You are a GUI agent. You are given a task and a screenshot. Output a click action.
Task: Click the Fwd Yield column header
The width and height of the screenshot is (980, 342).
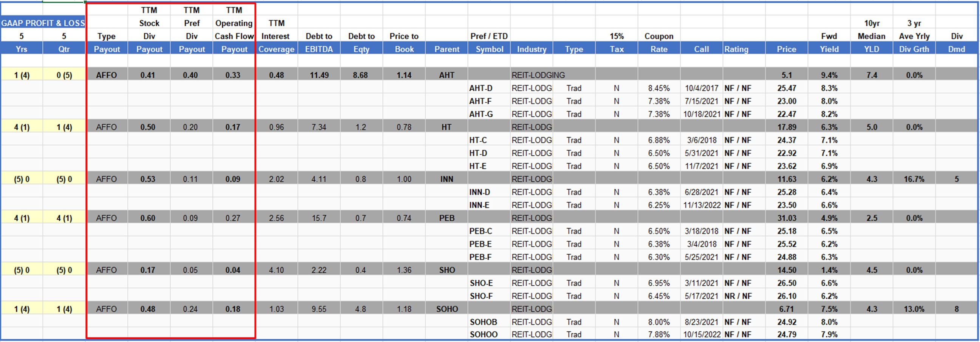(x=829, y=49)
